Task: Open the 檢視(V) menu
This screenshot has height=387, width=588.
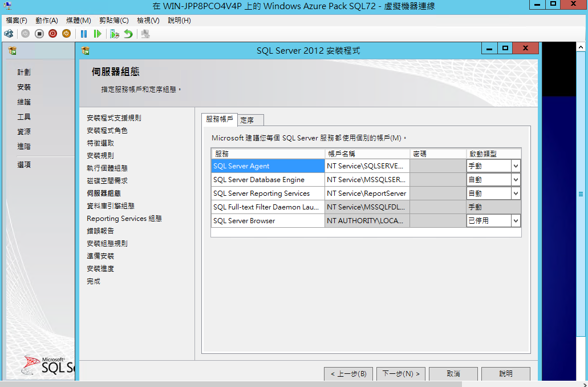Action: pyautogui.click(x=148, y=21)
